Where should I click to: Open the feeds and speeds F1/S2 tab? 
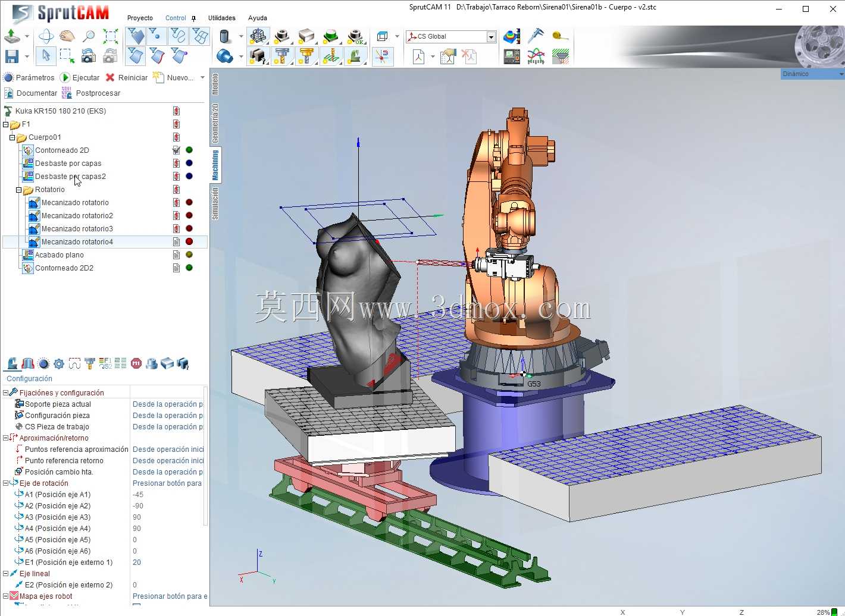(105, 363)
